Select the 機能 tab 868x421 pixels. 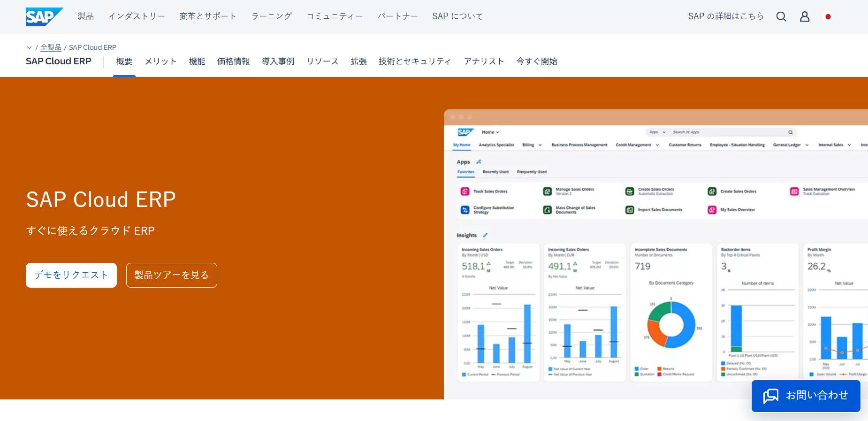(x=197, y=61)
